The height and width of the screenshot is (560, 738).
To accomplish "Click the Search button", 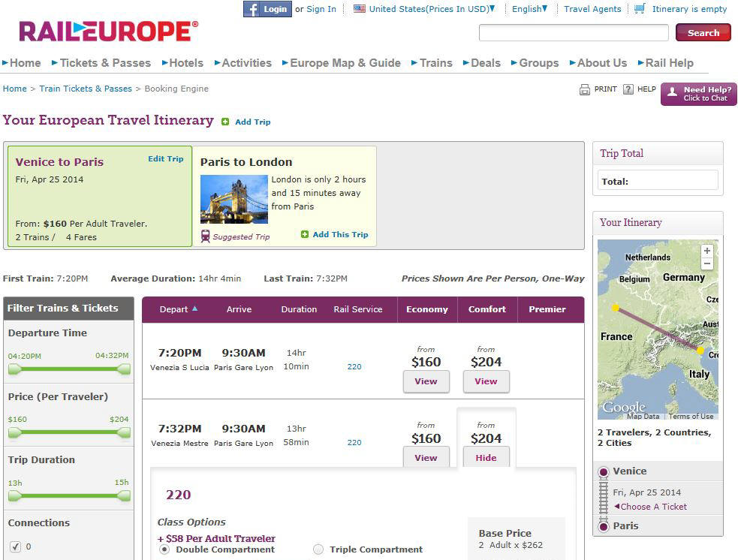I will pyautogui.click(x=703, y=33).
